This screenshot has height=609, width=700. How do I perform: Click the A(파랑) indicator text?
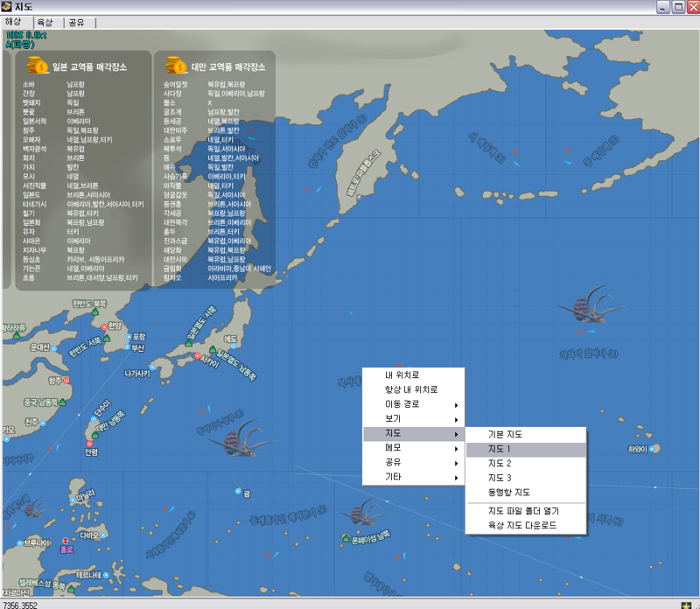click(x=20, y=45)
